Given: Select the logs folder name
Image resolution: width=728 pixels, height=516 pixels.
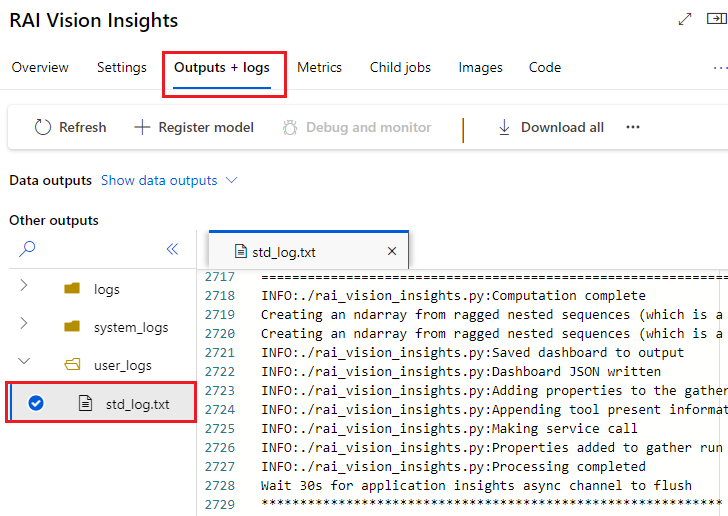Looking at the screenshot, I should [x=107, y=289].
